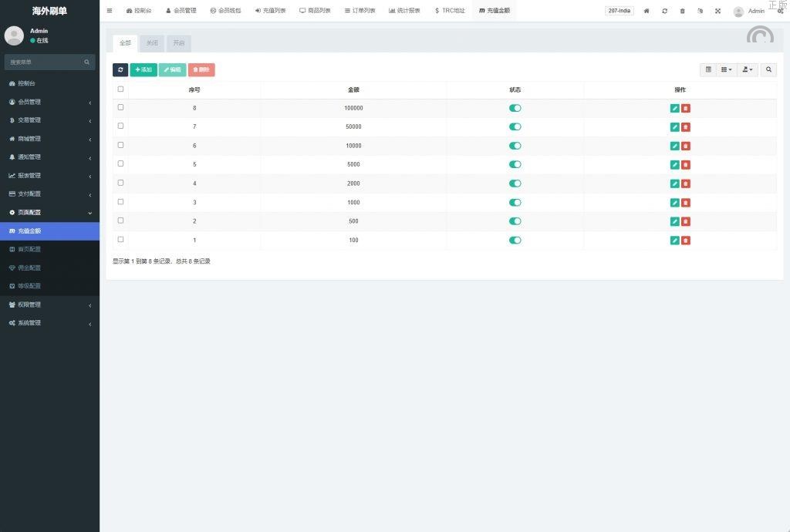This screenshot has height=532, width=790.
Task: Disable the status switch for amount 2000
Action: [515, 184]
